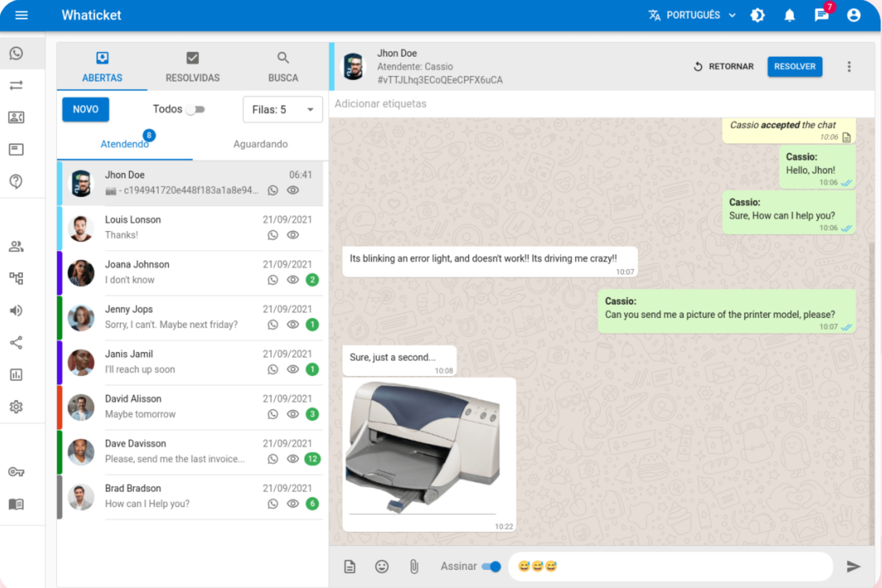This screenshot has height=588, width=882.
Task: Click the Novo button
Action: pyautogui.click(x=86, y=110)
